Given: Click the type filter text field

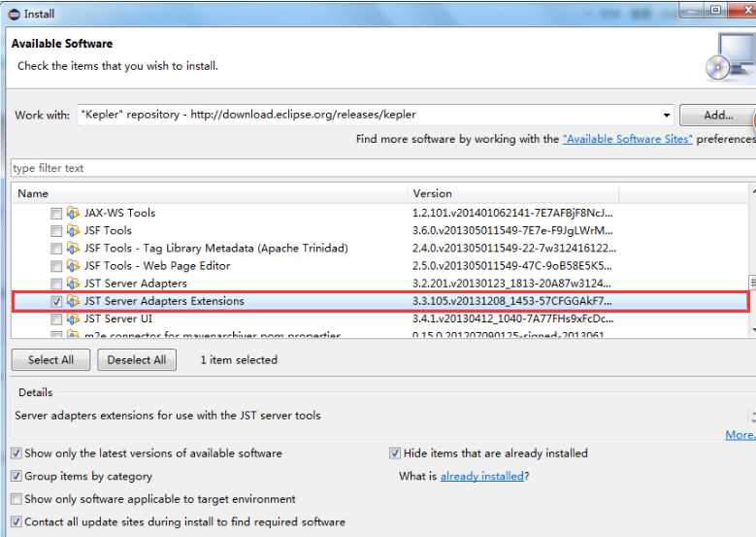Looking at the screenshot, I should click(x=383, y=168).
